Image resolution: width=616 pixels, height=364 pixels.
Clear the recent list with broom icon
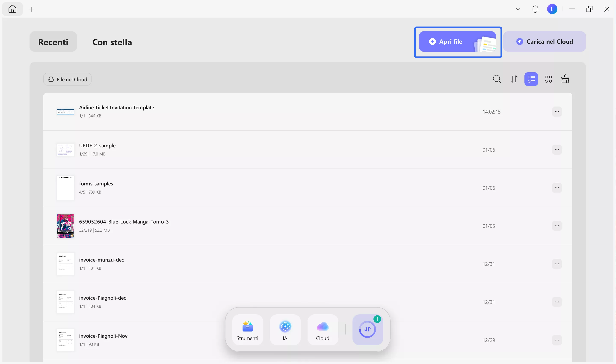point(565,79)
